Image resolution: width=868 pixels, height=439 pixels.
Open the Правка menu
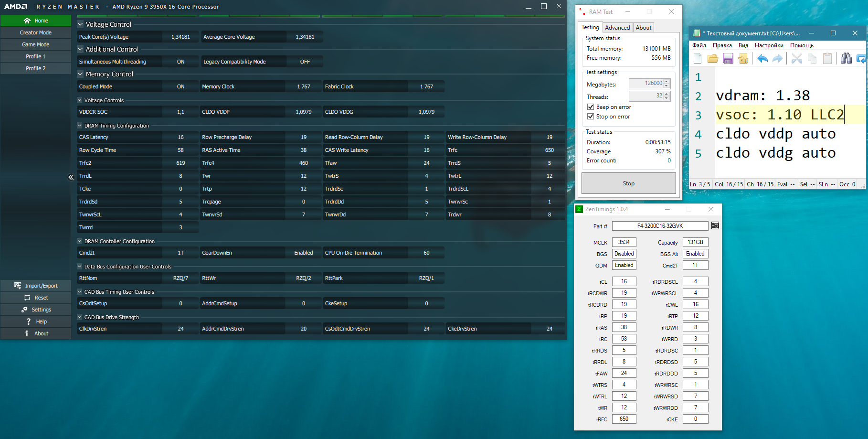coord(722,45)
